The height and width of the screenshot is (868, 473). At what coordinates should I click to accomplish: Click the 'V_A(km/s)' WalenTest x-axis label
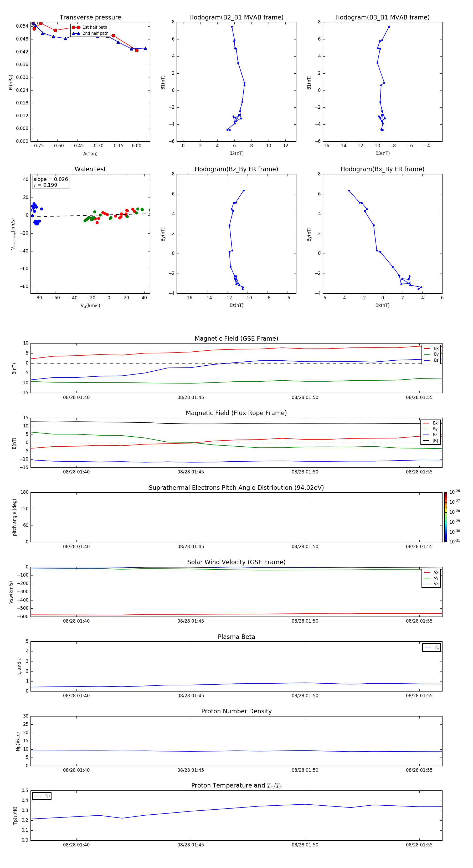(90, 306)
